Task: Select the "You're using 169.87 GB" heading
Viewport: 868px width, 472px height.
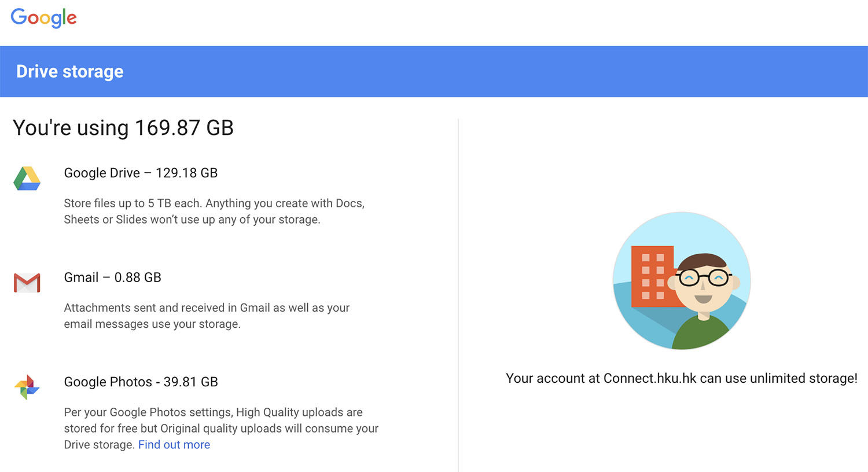Action: 123,127
